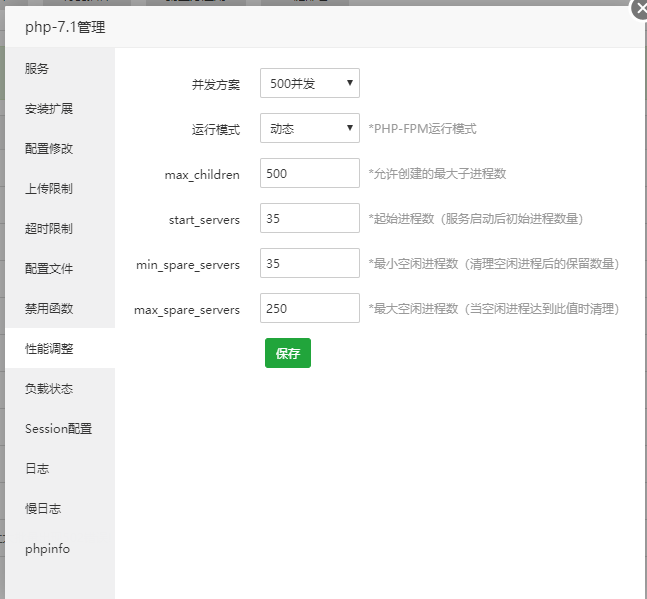View 负载状态 page
Viewport: 647px width, 599px height.
pyautogui.click(x=60, y=389)
